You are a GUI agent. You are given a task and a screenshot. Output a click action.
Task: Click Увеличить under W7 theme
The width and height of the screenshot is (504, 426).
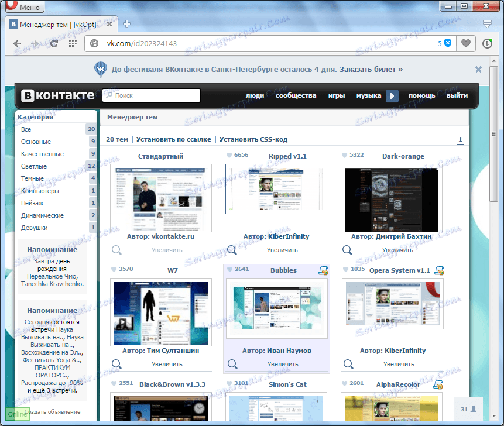167,364
